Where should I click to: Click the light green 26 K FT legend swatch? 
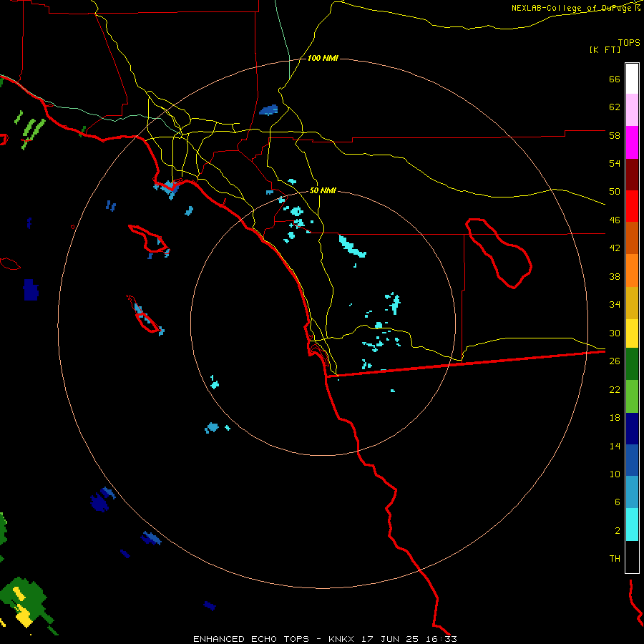click(632, 396)
